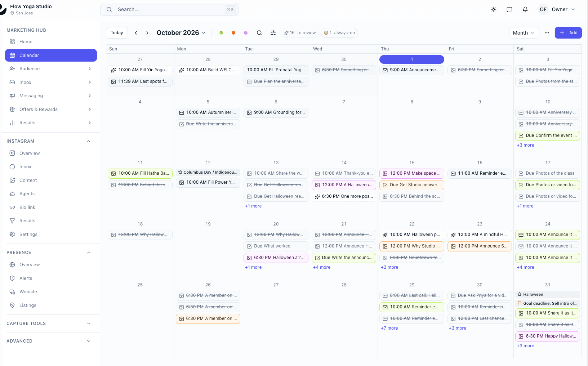Show +2 more on October 22
588x366 pixels.
click(389, 267)
